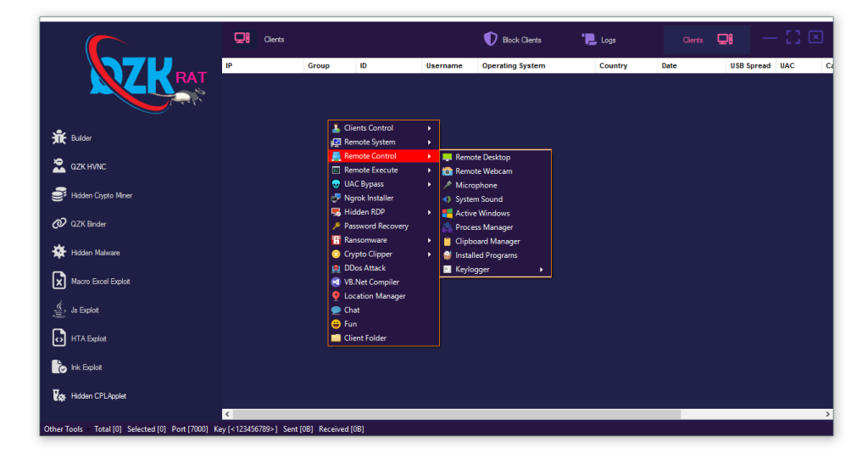Sort by Operating System column header
The height and width of the screenshot is (475, 868).
click(537, 65)
